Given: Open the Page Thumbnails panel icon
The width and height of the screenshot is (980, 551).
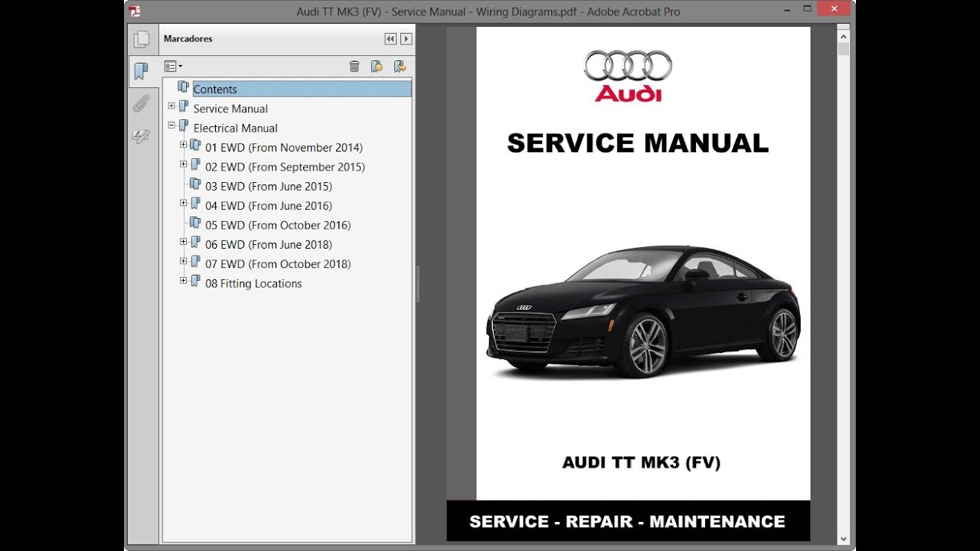Looking at the screenshot, I should (142, 39).
